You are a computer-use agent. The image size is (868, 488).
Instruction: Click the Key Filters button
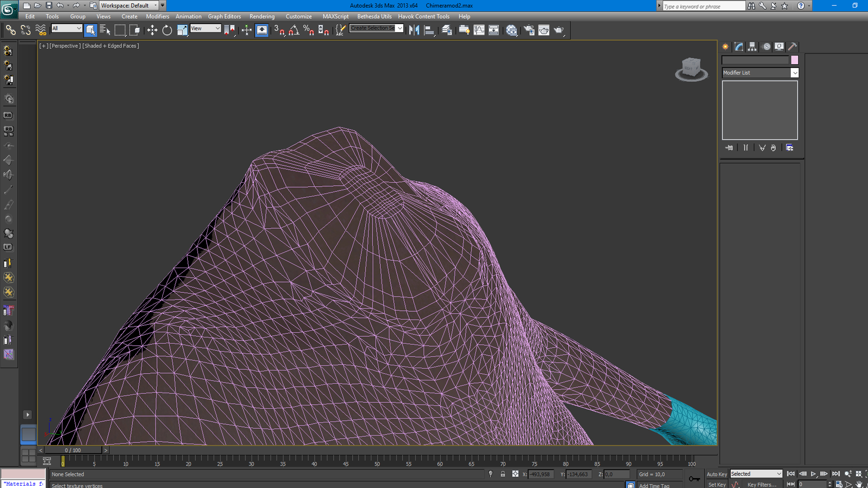(x=763, y=484)
